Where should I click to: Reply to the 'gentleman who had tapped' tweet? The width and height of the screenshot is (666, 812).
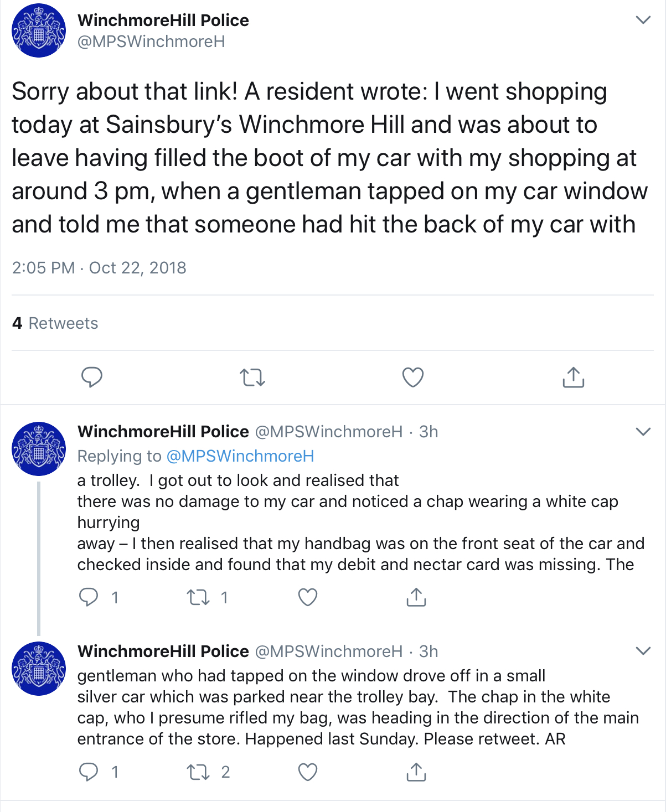(x=89, y=772)
